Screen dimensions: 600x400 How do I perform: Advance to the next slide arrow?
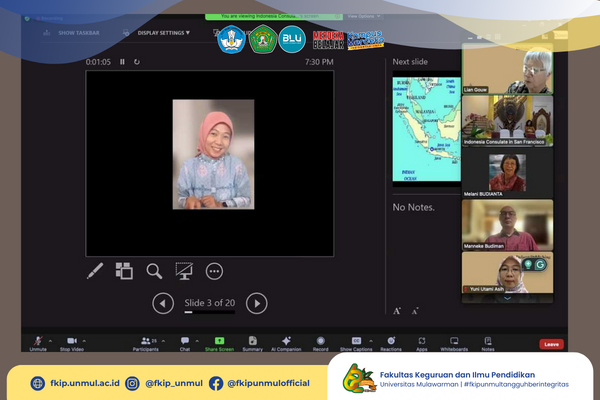click(257, 303)
